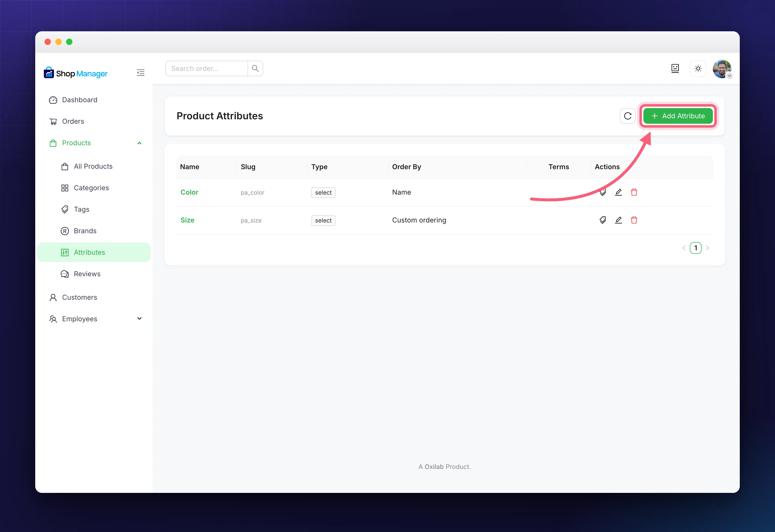Open the Color attribute link
The image size is (775, 532).
point(189,192)
